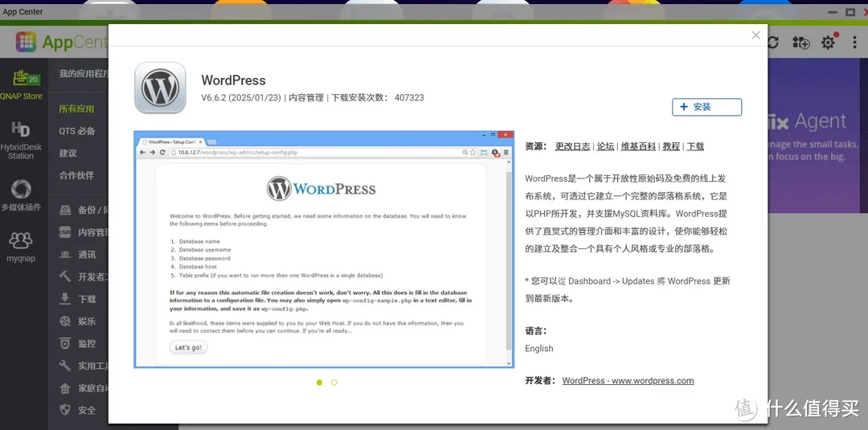Open the 维基百科 wiki link
Viewport: 868px width, 430px height.
click(638, 146)
